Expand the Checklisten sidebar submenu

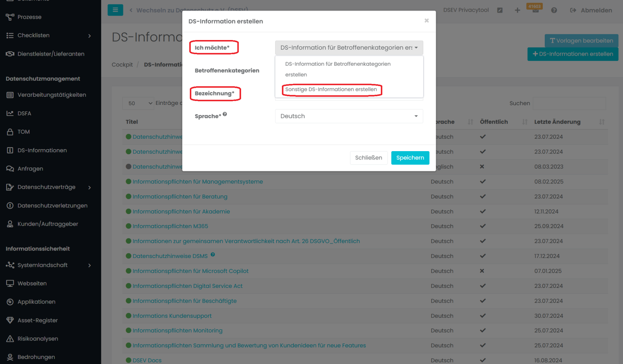89,36
